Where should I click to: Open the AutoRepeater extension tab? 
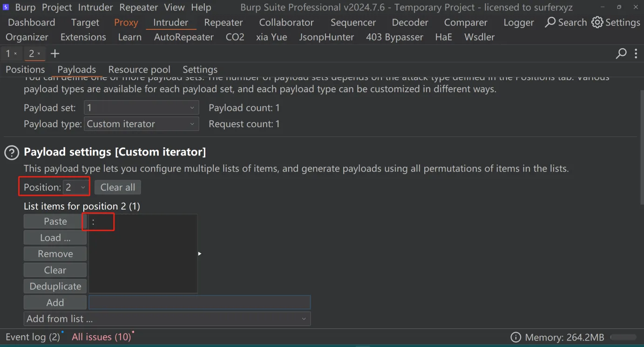coord(184,37)
